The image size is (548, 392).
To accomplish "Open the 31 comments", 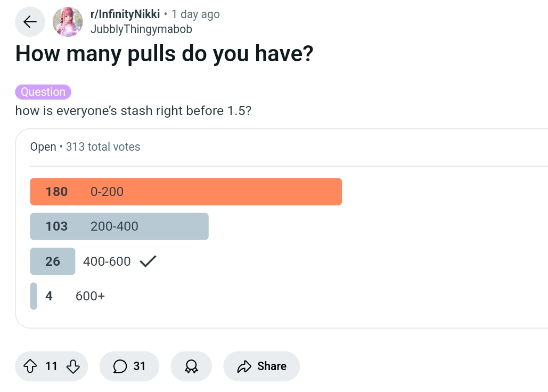I will click(129, 366).
